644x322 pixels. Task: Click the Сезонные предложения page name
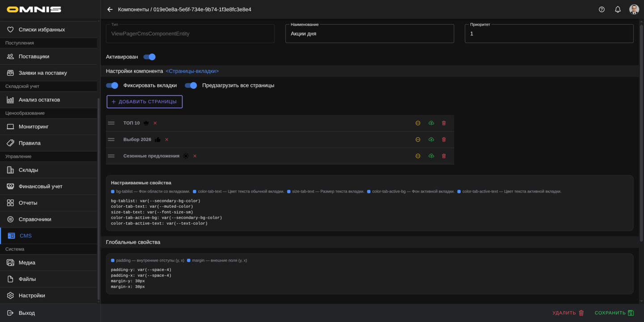point(151,156)
